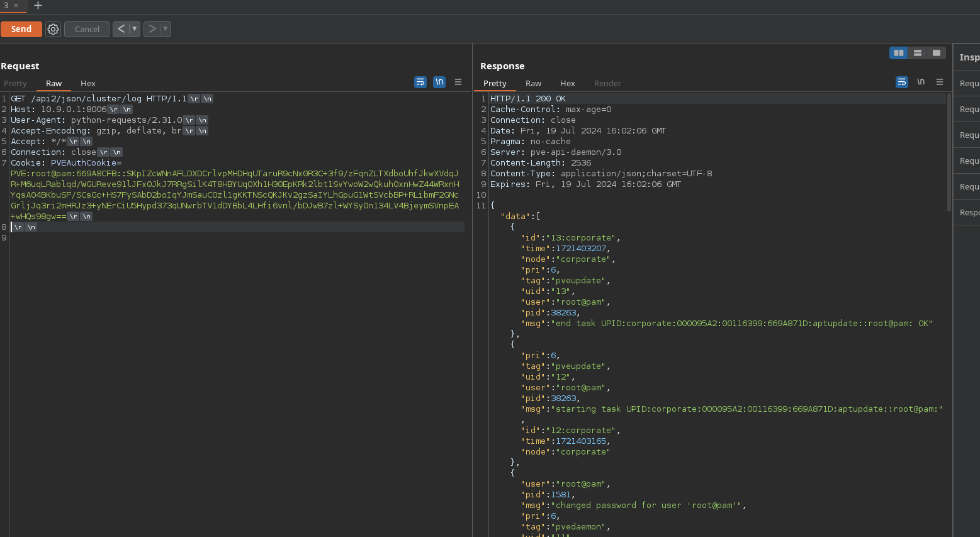This screenshot has height=537, width=980.
Task: Click the Cache-Control: max-age=0 header
Action: [x=551, y=109]
